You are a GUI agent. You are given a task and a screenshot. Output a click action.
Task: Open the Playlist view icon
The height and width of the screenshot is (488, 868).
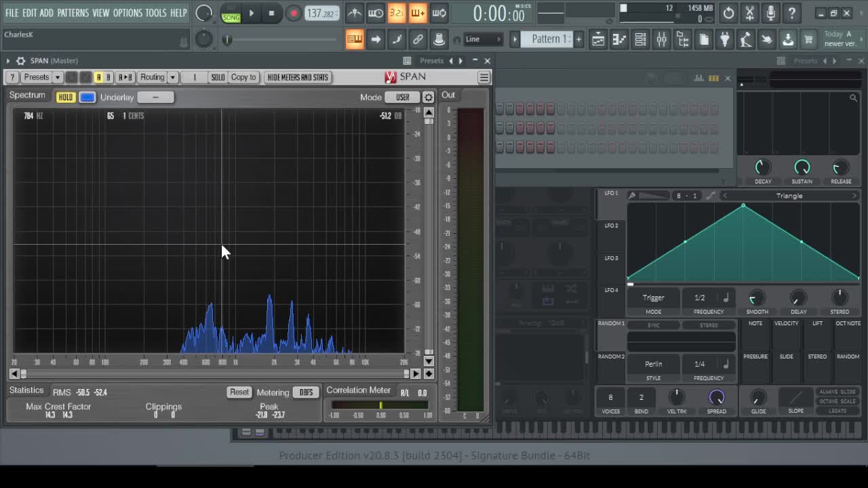pos(598,39)
